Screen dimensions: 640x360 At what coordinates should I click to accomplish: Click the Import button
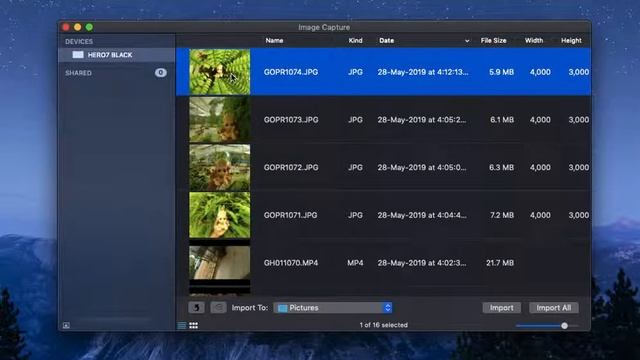pyautogui.click(x=502, y=308)
